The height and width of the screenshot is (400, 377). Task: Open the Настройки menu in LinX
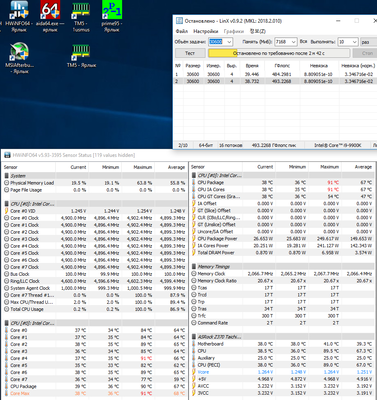(205, 31)
